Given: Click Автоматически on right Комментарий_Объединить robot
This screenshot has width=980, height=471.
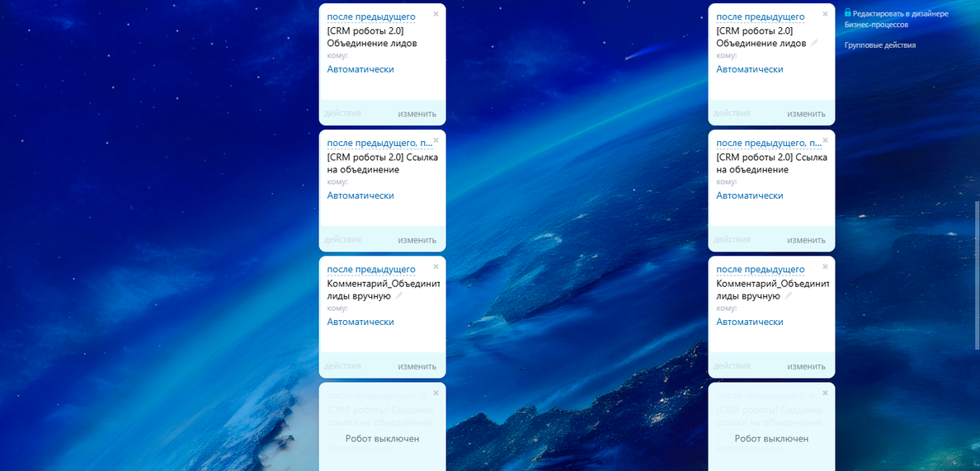Looking at the screenshot, I should pyautogui.click(x=750, y=322).
